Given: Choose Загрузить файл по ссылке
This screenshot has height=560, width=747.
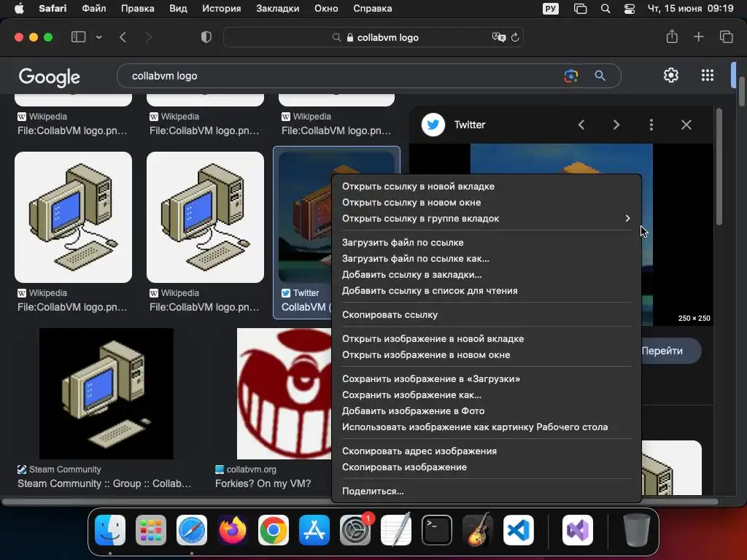Looking at the screenshot, I should 487,242.
